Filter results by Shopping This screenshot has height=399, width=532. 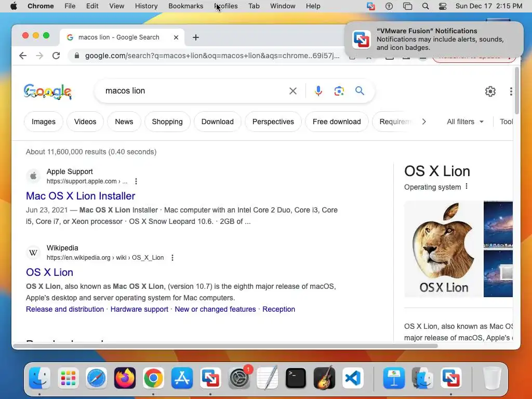167,122
